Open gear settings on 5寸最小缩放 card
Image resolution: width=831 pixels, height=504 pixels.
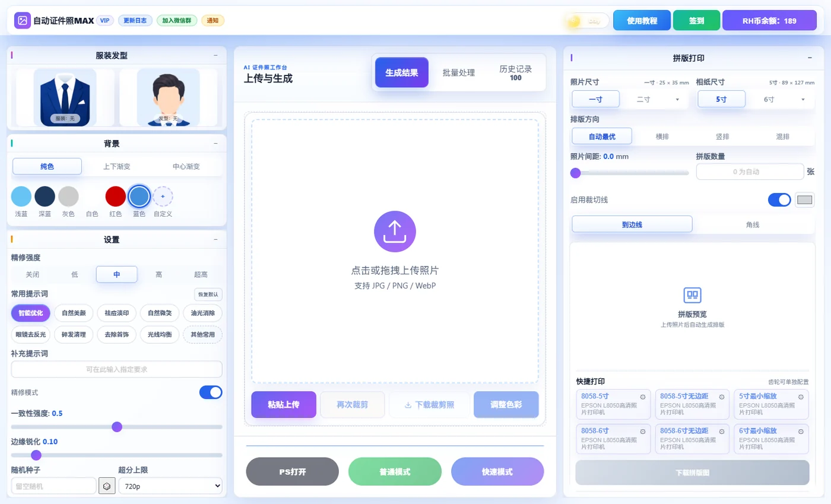[801, 397]
